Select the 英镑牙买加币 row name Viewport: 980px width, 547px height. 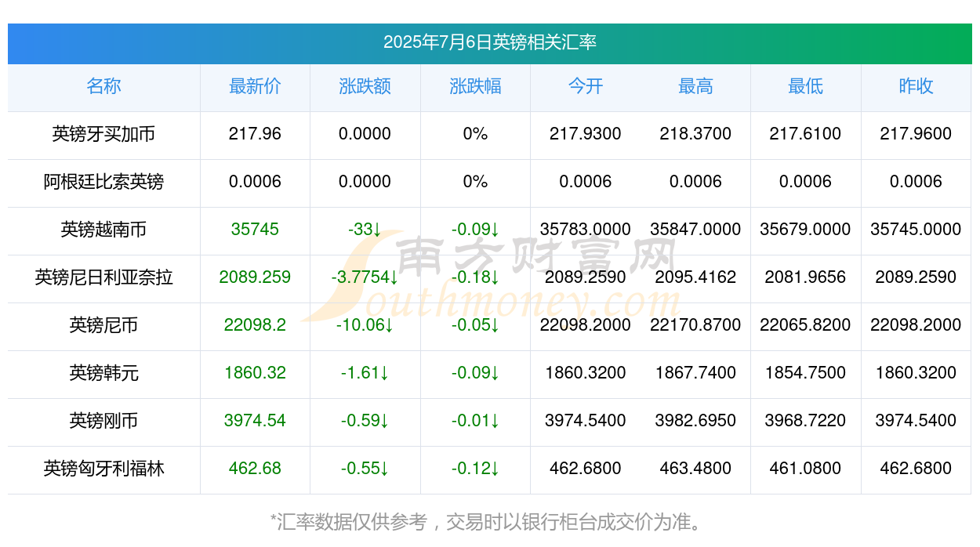coord(103,134)
